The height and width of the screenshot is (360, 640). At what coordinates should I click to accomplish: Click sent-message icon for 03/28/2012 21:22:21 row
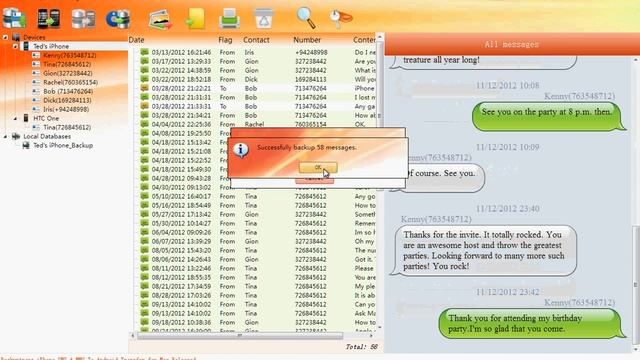pyautogui.click(x=144, y=88)
